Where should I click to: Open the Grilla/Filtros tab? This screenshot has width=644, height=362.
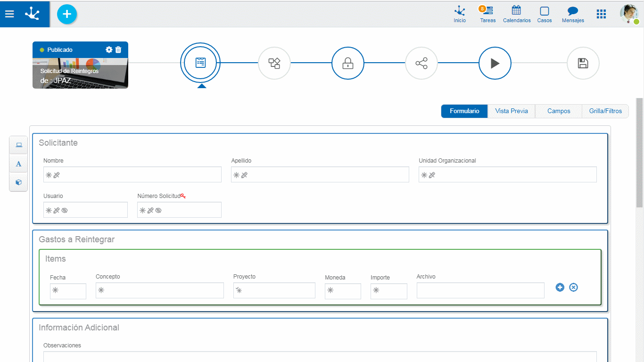coord(605,111)
